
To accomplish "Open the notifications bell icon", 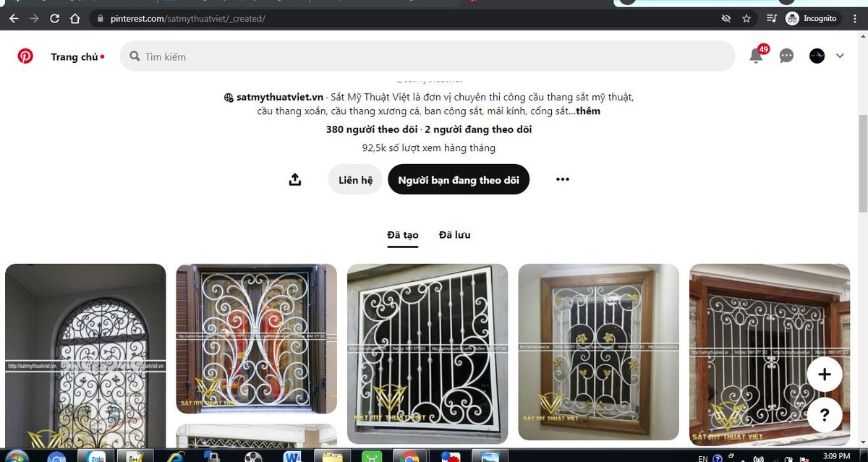I will 757,56.
